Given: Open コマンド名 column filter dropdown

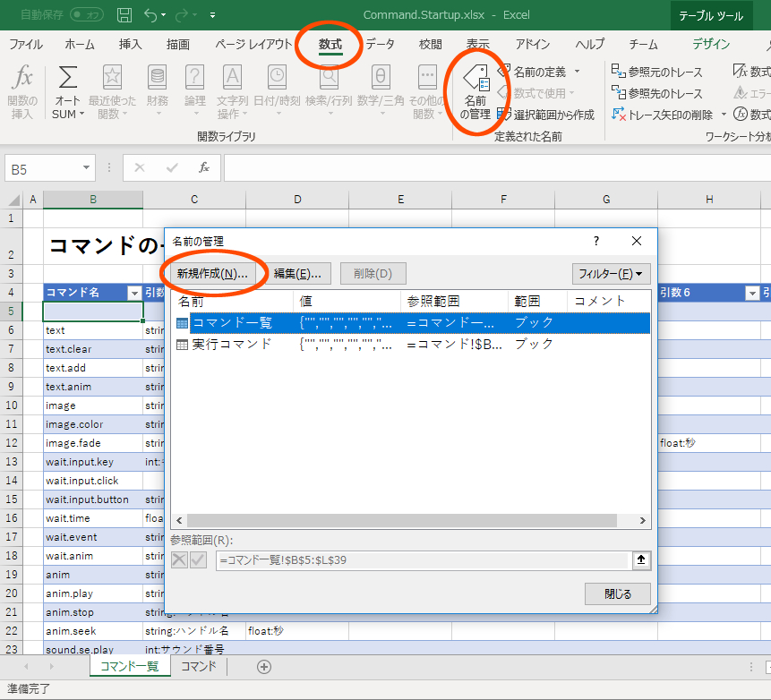Looking at the screenshot, I should click(134, 293).
